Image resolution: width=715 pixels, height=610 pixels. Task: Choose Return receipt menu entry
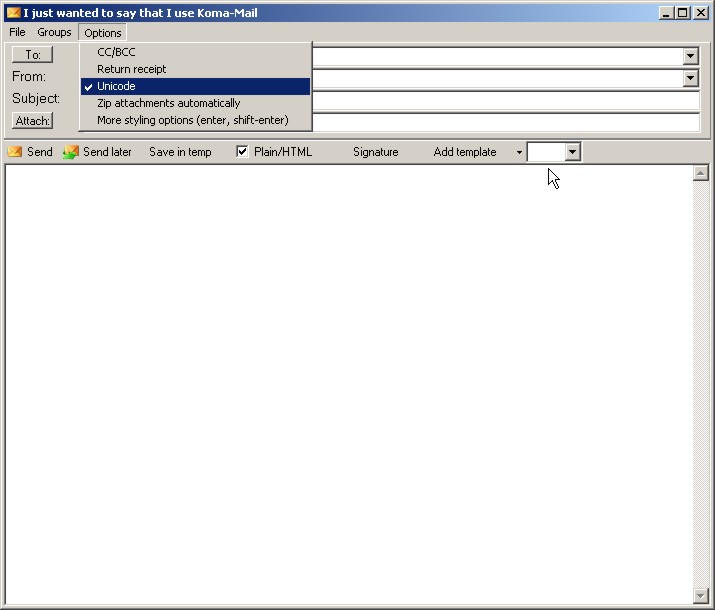coord(195,69)
